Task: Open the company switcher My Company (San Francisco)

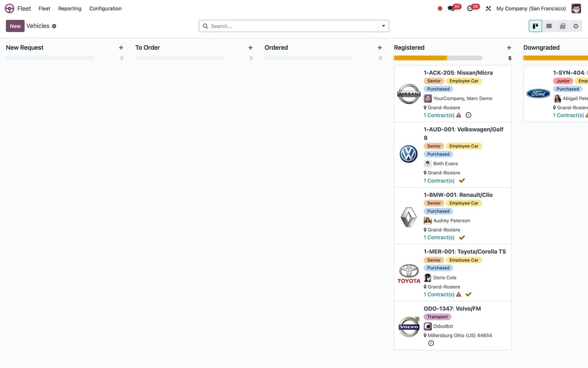Action: 531,8
